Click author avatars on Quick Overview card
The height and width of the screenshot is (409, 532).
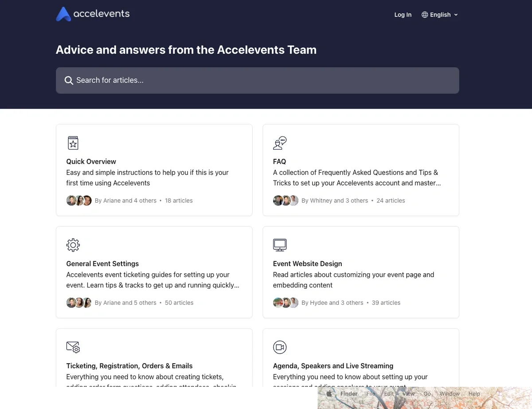pyautogui.click(x=79, y=201)
